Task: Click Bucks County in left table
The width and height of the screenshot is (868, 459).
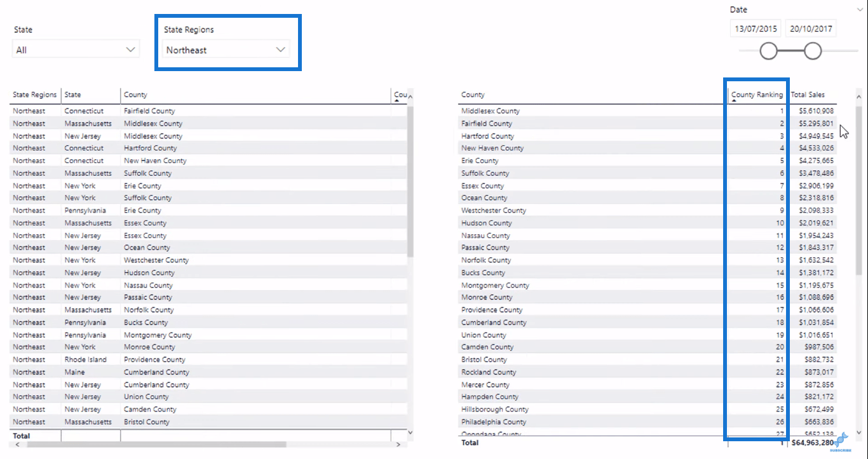Action: coord(146,323)
